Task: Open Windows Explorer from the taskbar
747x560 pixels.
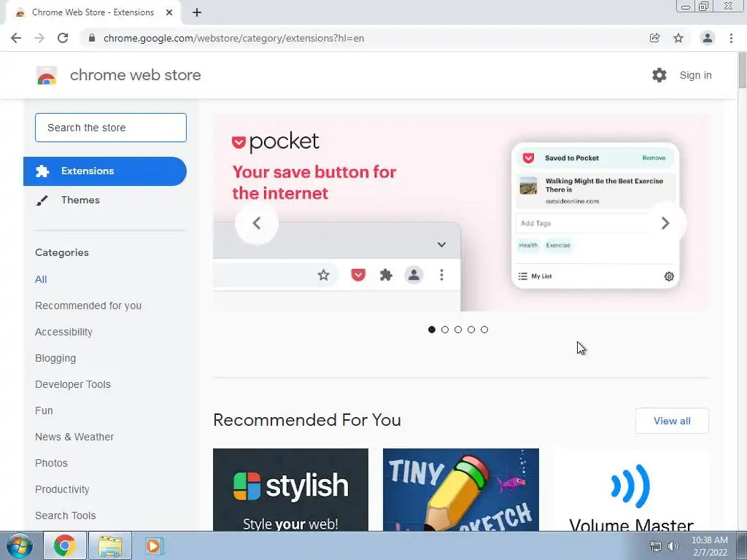Action: coord(110,545)
